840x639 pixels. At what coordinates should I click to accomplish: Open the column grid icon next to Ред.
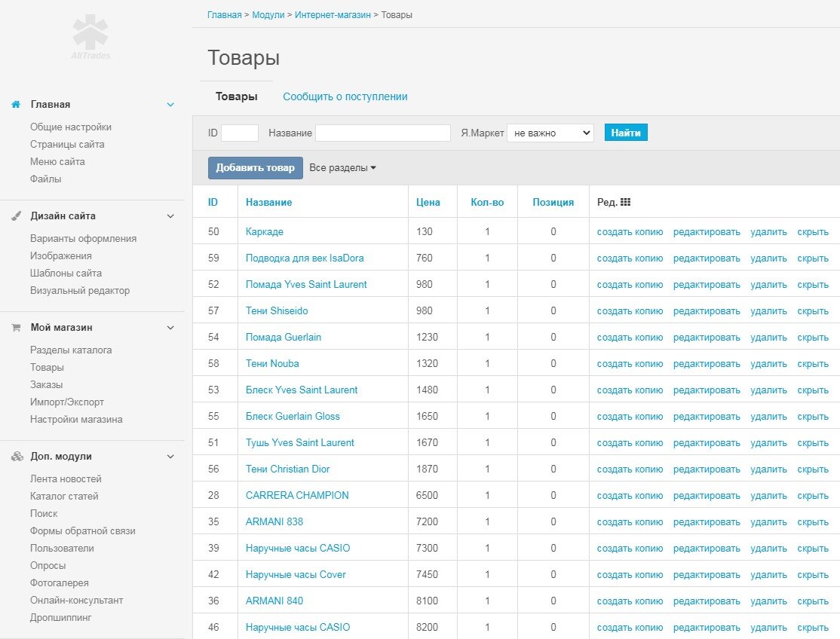[x=625, y=202]
